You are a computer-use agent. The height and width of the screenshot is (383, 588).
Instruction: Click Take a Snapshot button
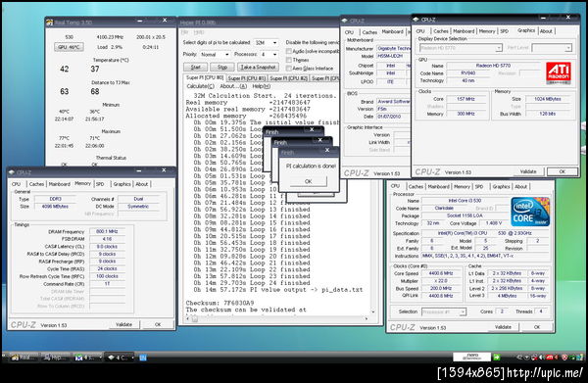[x=258, y=67]
